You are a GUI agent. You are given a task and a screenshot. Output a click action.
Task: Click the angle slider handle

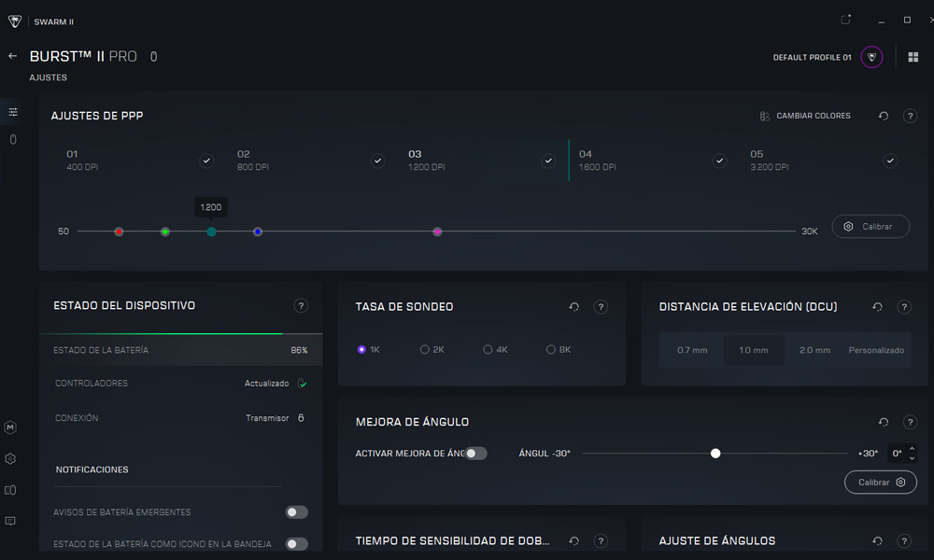click(715, 454)
